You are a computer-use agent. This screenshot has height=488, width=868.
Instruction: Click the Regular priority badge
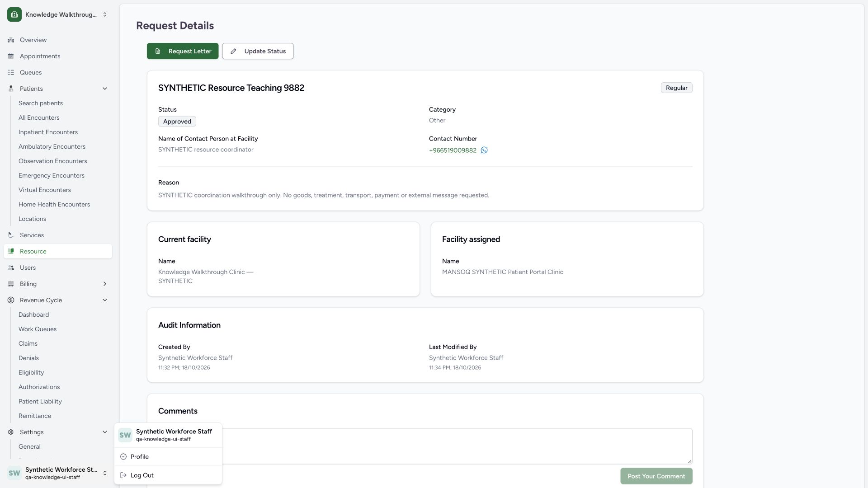pos(676,88)
